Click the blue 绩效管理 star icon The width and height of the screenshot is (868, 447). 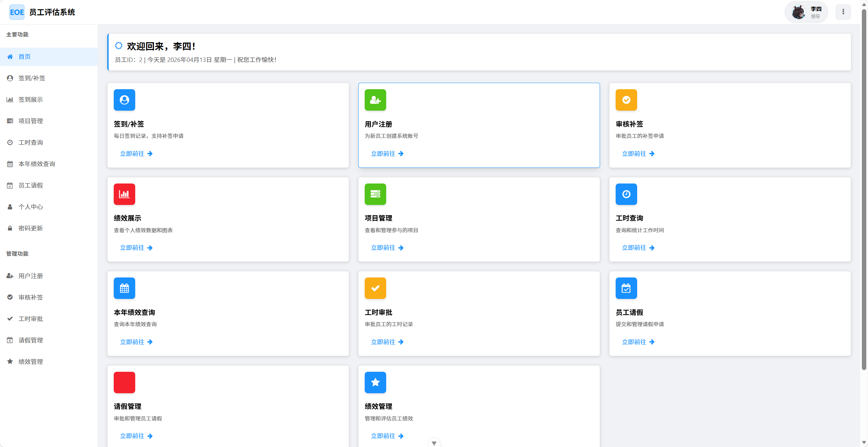375,382
